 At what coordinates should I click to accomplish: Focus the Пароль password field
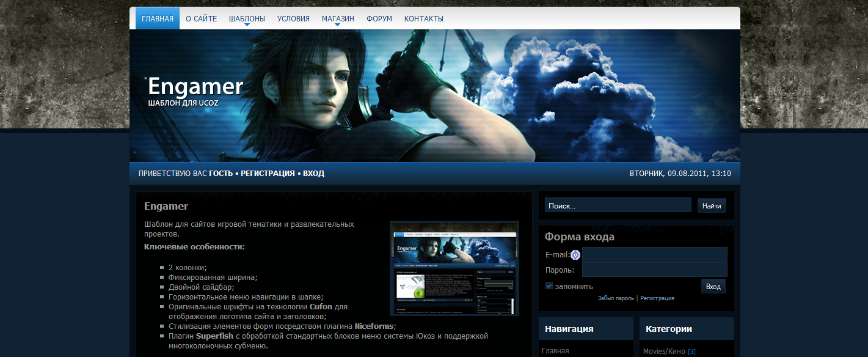tap(655, 270)
